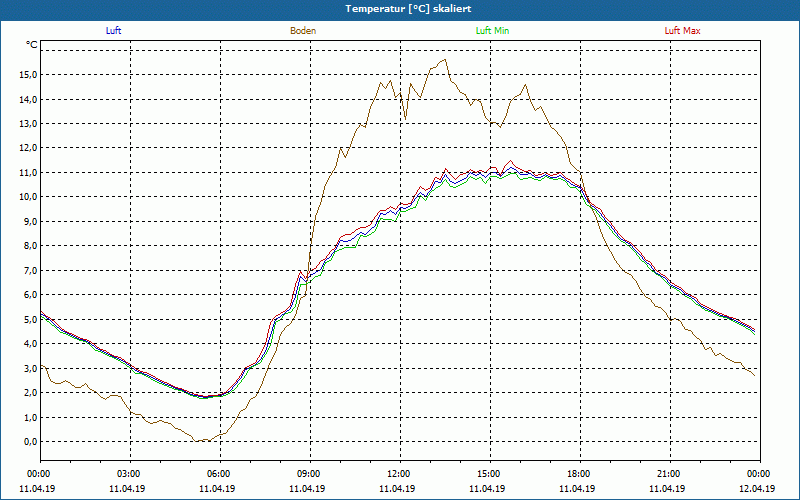Click the '18:00' time axis label
Viewport: 800px width, 500px height.
[x=580, y=474]
